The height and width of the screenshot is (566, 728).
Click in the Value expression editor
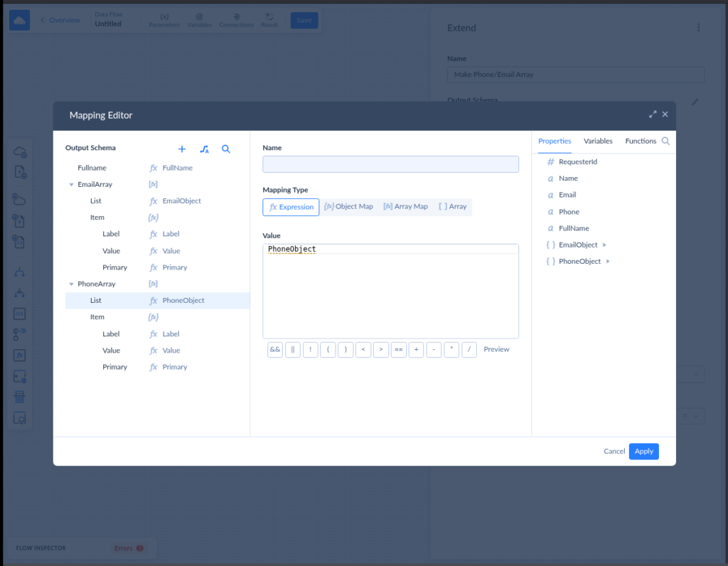click(390, 291)
